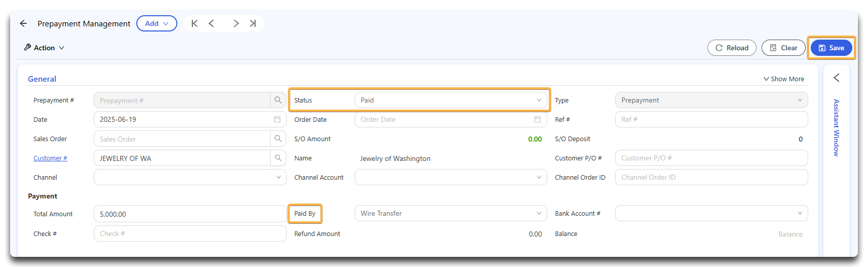The width and height of the screenshot is (868, 267).
Task: Expand the Show More section
Action: (x=784, y=79)
